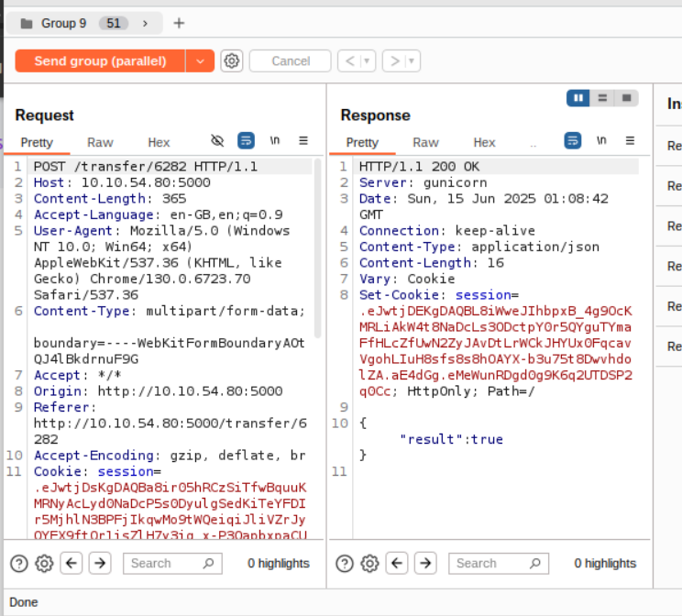
Task: Open the Response panel hamburger menu
Action: pyautogui.click(x=630, y=140)
